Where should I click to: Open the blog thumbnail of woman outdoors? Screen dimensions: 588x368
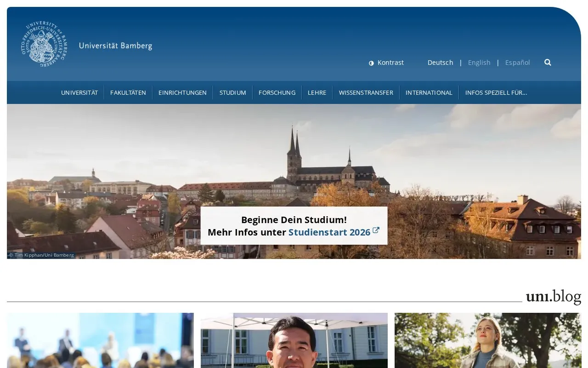click(488, 340)
